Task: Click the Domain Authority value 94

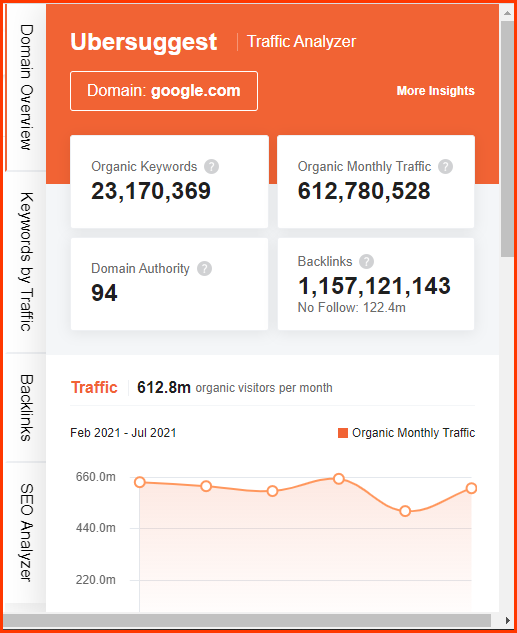Action: pyautogui.click(x=104, y=293)
